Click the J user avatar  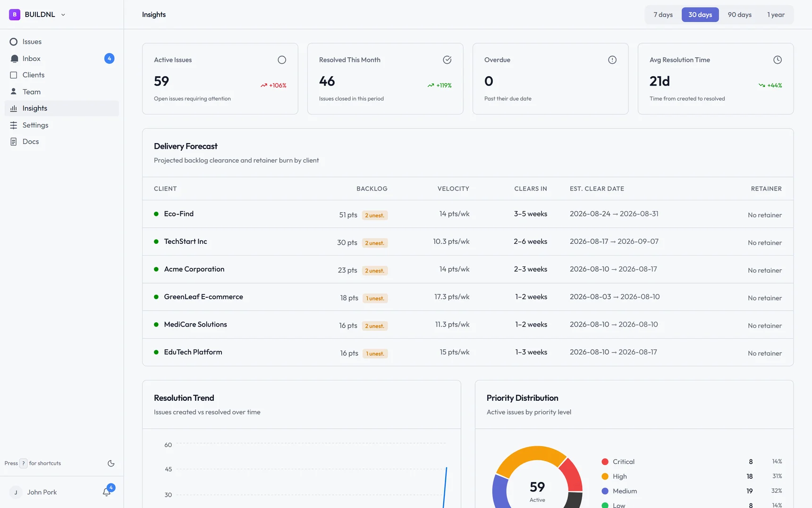(16, 492)
